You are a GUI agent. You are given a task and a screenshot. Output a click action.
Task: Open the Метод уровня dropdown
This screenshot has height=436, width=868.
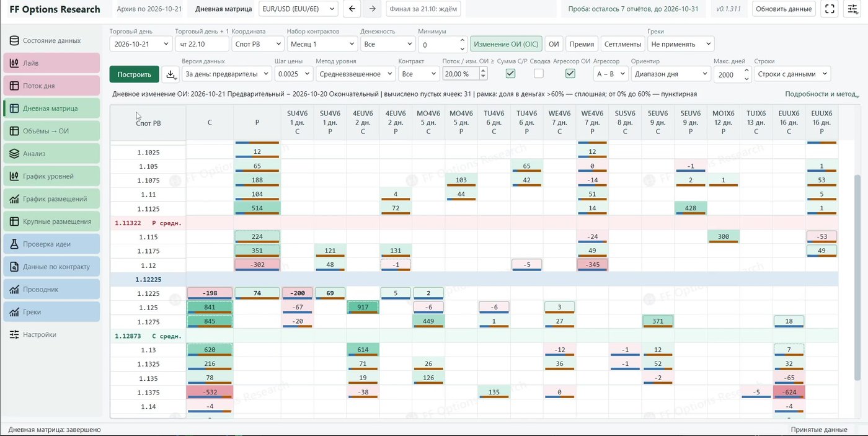coord(355,74)
